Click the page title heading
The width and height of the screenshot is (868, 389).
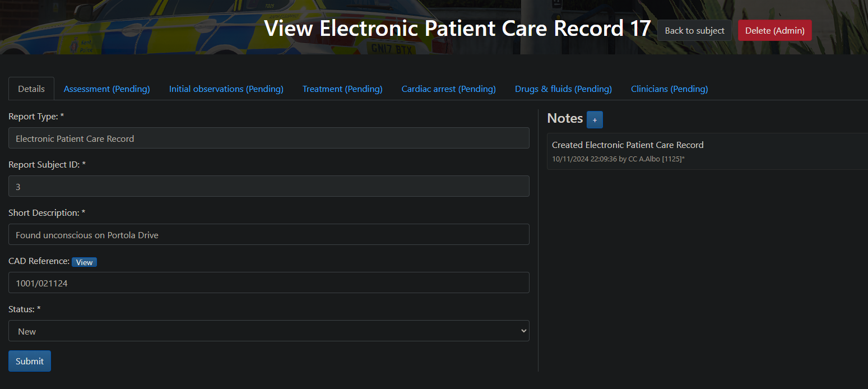click(457, 28)
